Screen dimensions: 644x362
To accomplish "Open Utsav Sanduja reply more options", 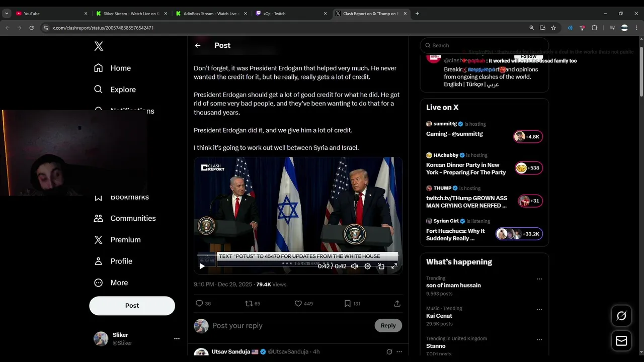I will (399, 352).
